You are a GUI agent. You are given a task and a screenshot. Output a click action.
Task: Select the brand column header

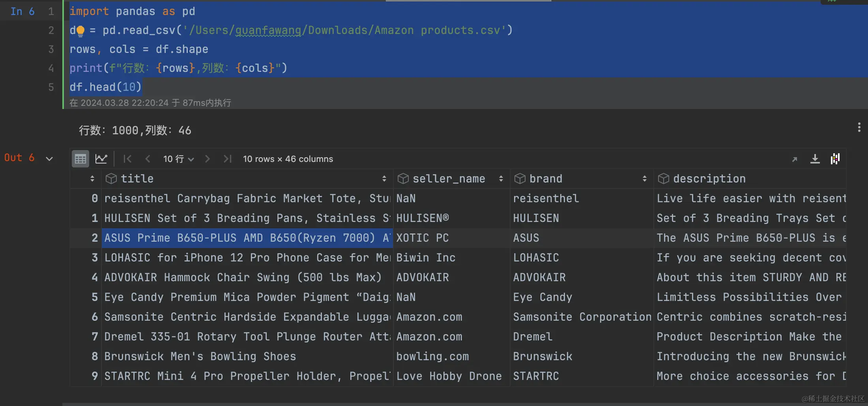(582, 179)
